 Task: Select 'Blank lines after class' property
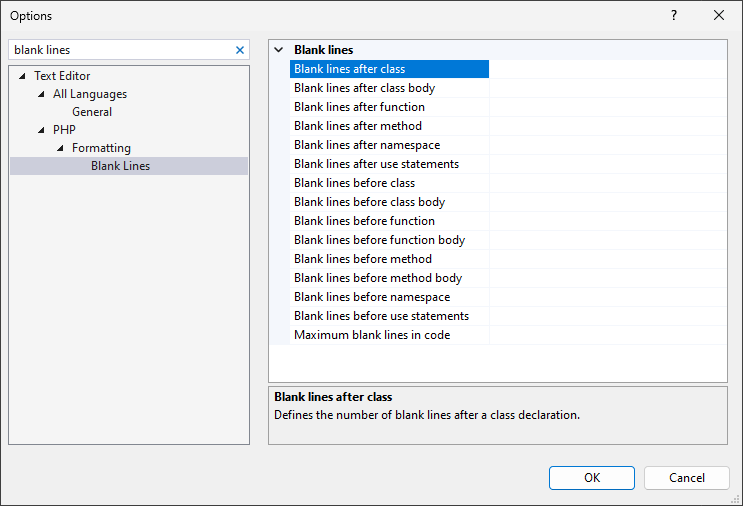pos(390,69)
